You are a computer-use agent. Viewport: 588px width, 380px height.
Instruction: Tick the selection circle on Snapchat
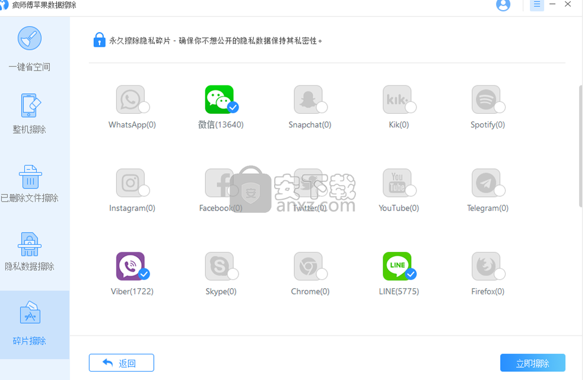click(x=322, y=107)
